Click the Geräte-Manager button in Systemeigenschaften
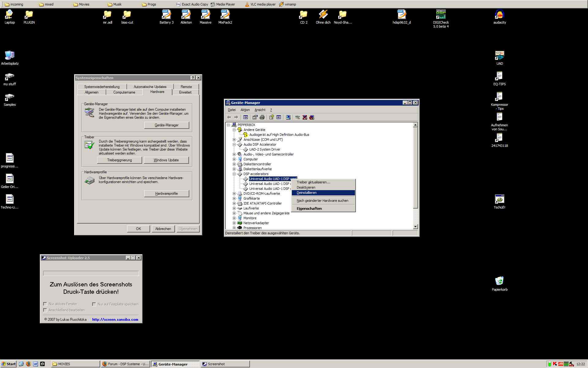 [167, 125]
